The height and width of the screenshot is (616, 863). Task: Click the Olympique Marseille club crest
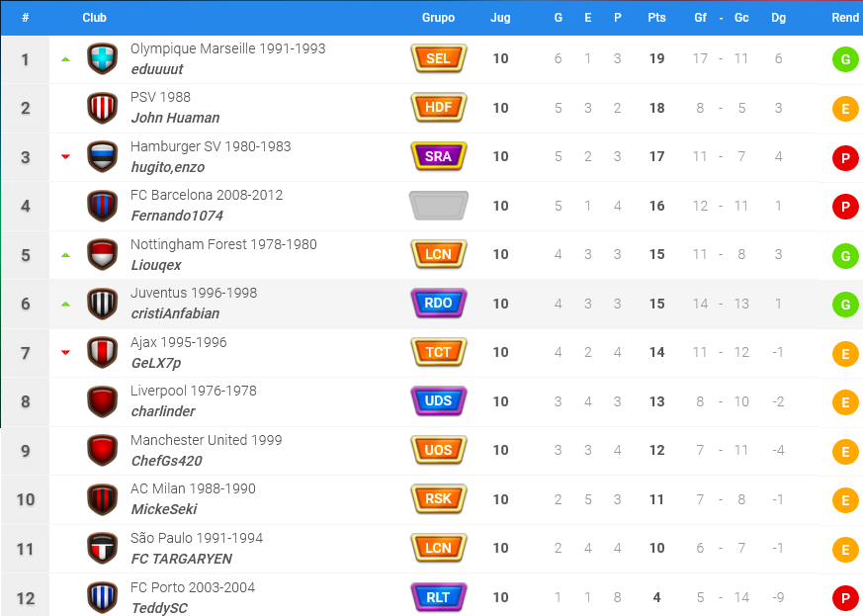tap(103, 59)
